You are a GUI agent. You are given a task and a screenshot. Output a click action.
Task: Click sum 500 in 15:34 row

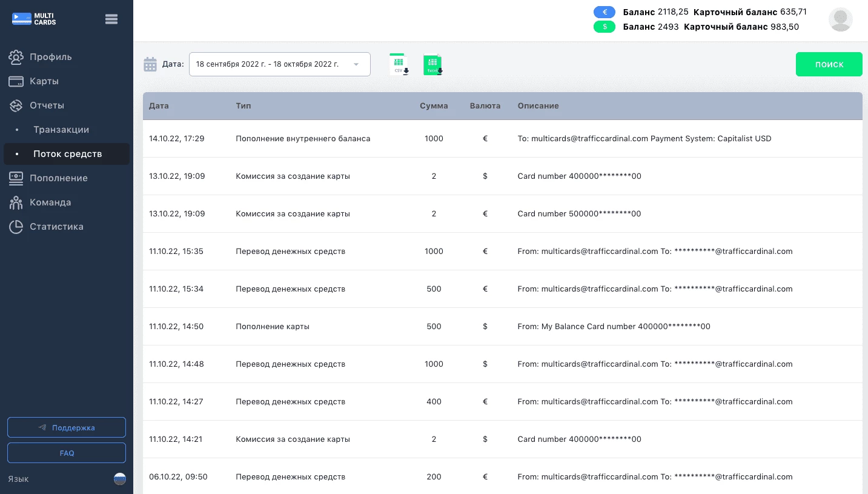[434, 289]
